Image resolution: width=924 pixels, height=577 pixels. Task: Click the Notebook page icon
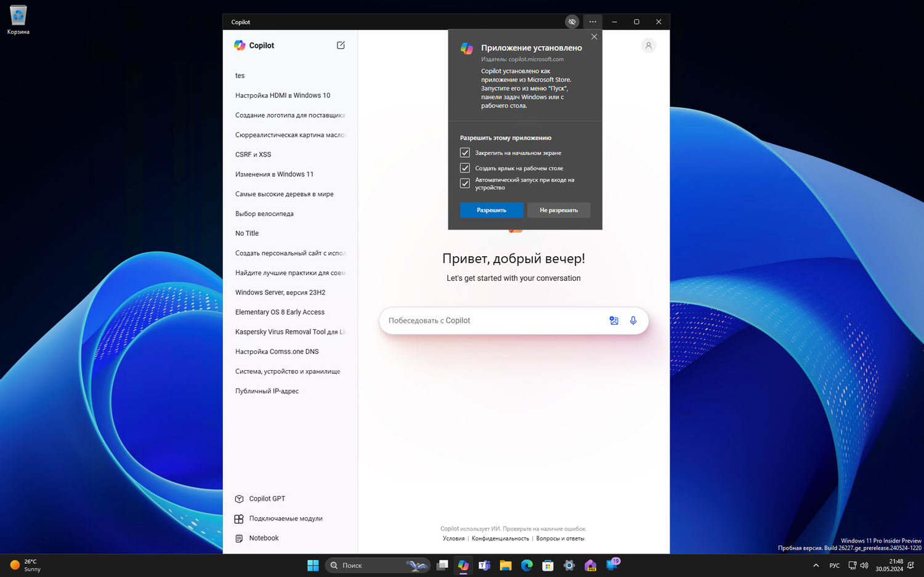[239, 538]
